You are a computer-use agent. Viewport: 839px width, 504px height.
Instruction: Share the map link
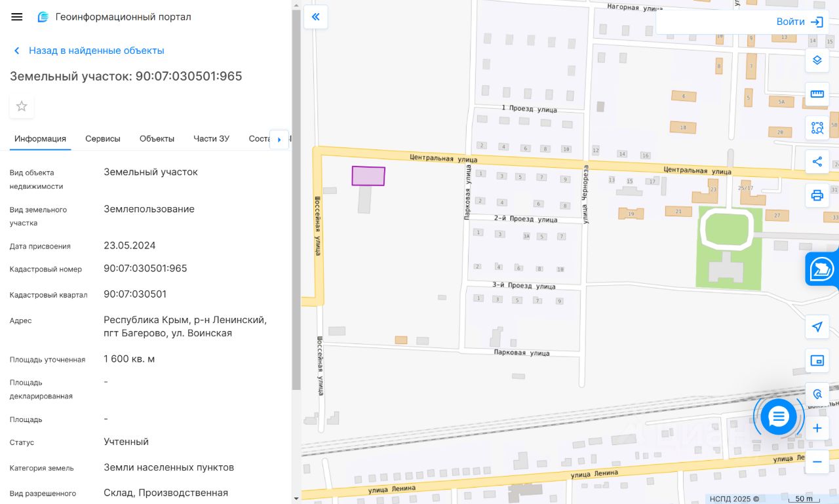[x=817, y=161]
